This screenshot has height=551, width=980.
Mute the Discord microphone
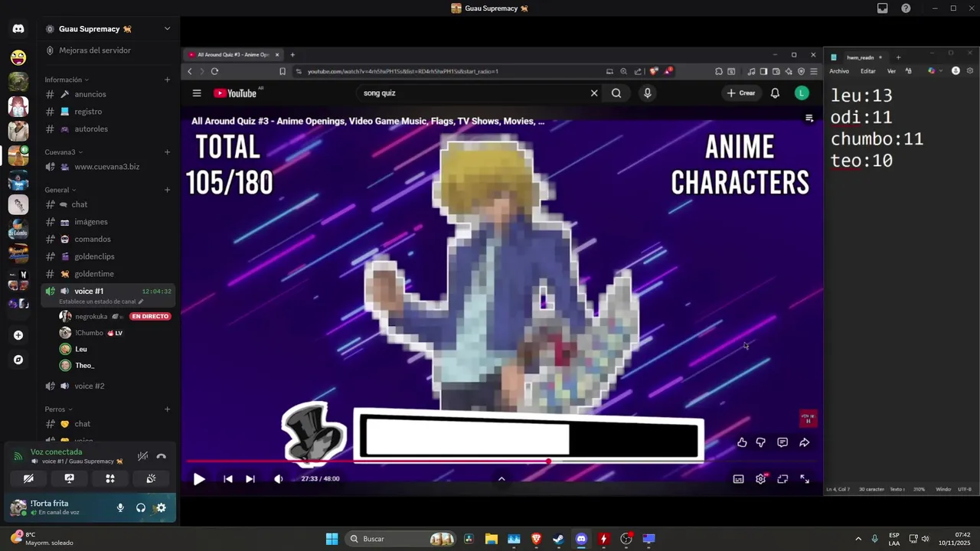[120, 507]
